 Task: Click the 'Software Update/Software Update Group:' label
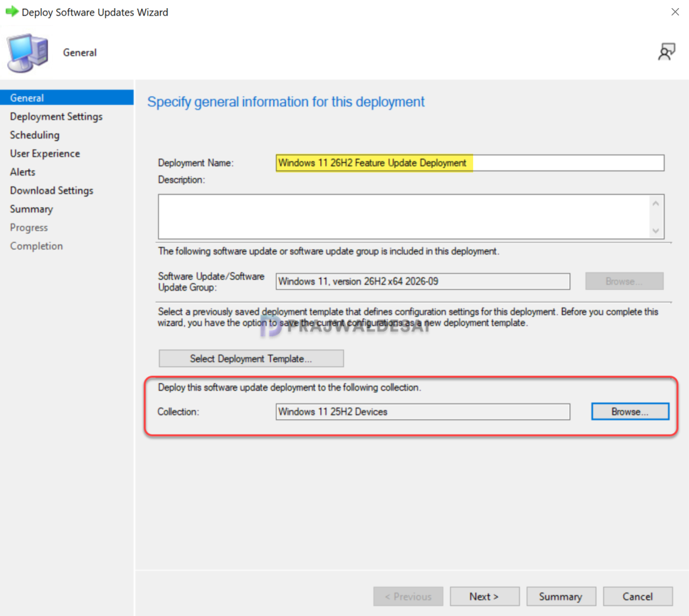coord(211,282)
